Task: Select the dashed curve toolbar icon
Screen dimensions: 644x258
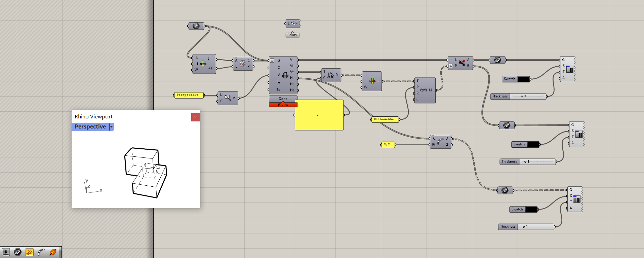Action: pyautogui.click(x=41, y=252)
